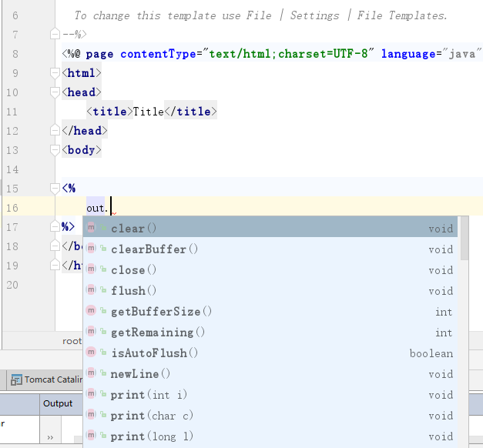This screenshot has width=483, height=448.
Task: Click the boolean return type of isAutoFlush
Action: point(431,353)
